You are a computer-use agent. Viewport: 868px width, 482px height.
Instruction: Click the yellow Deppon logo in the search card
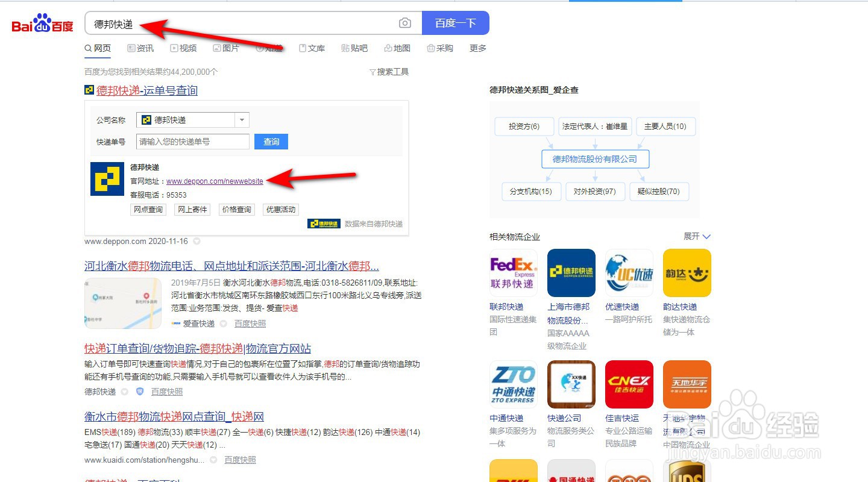107,179
